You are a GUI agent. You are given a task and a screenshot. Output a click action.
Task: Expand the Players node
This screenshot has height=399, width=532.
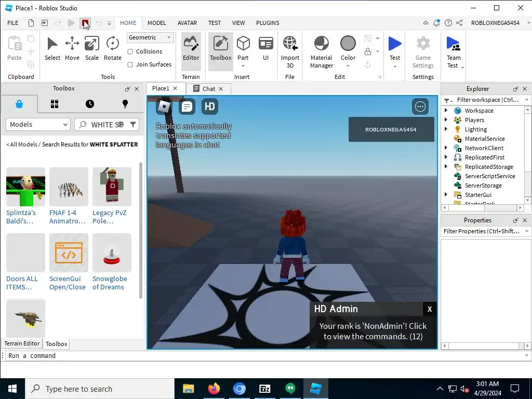pyautogui.click(x=446, y=120)
